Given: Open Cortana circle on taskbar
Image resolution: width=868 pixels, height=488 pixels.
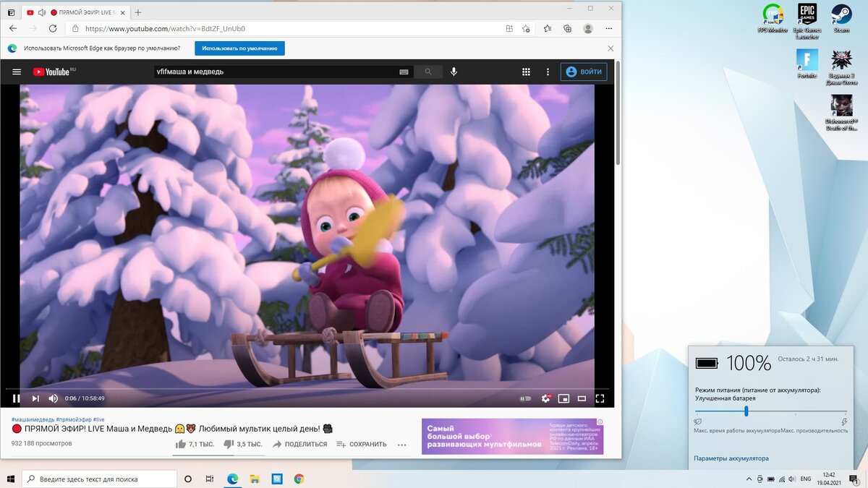Looking at the screenshot, I should point(188,479).
